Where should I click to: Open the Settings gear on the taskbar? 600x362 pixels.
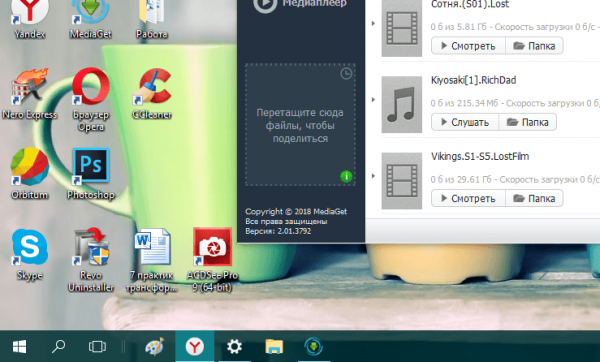pyautogui.click(x=234, y=347)
